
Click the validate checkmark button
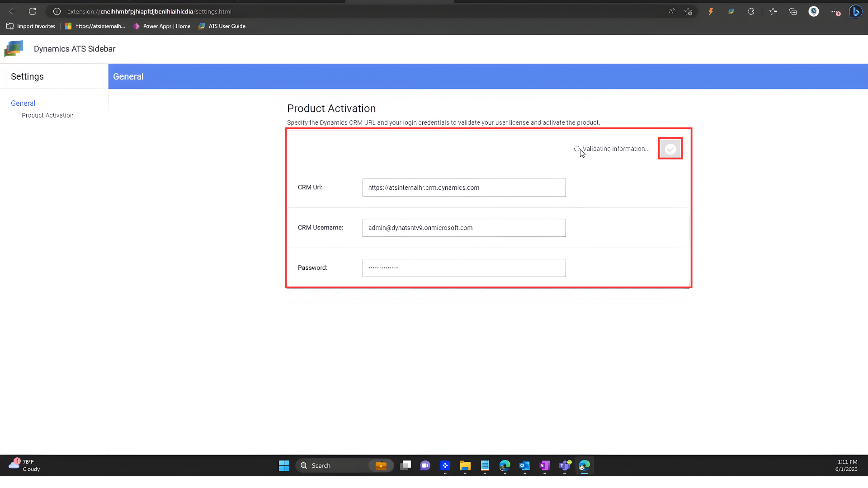click(670, 149)
